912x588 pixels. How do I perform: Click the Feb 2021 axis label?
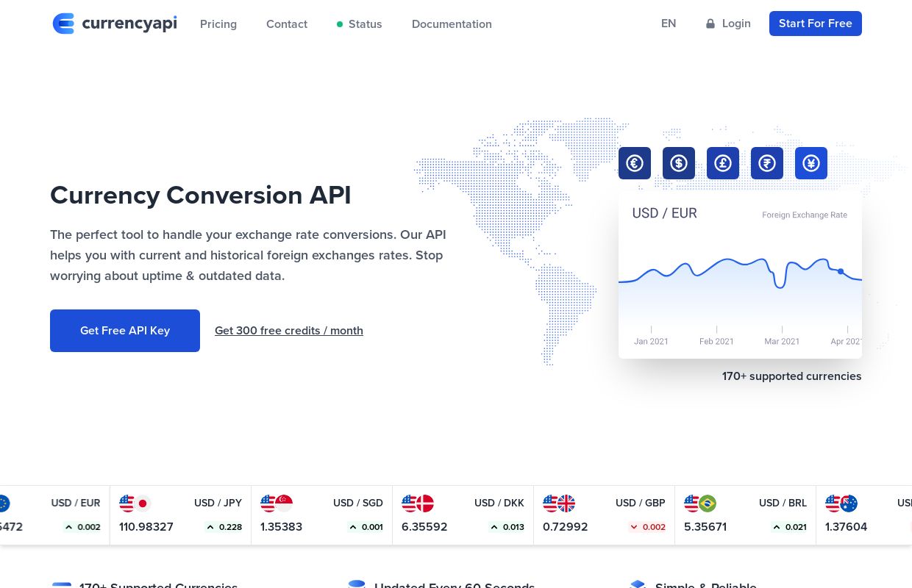coord(717,342)
